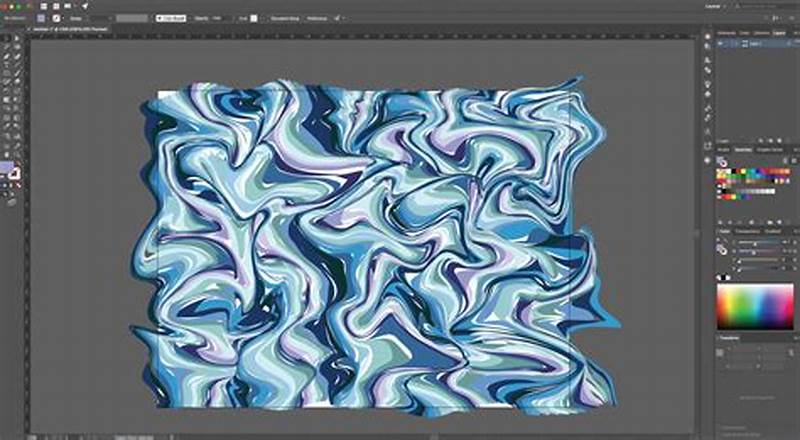800x440 pixels.
Task: Select the Pen tool
Action: pos(6,56)
